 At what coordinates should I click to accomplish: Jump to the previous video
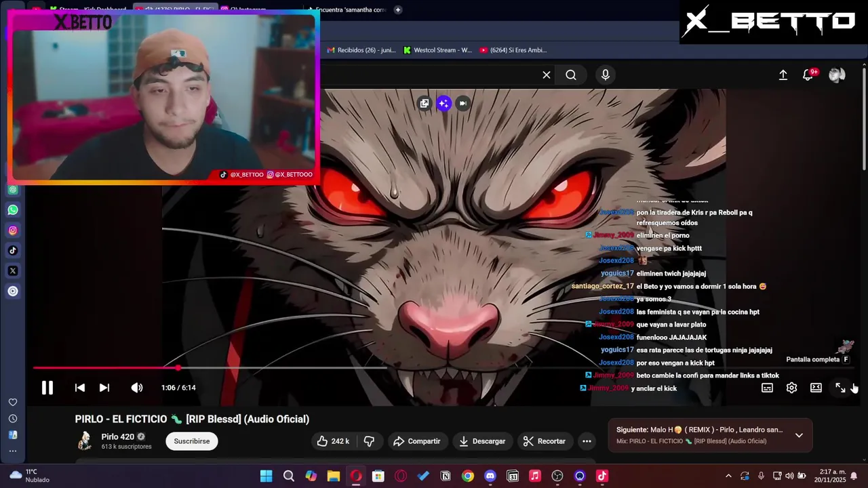(80, 388)
